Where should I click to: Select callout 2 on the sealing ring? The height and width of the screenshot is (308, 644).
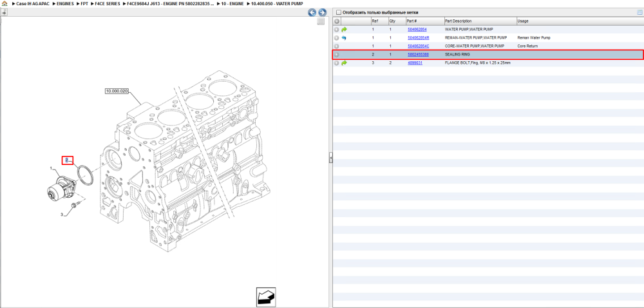(x=66, y=160)
